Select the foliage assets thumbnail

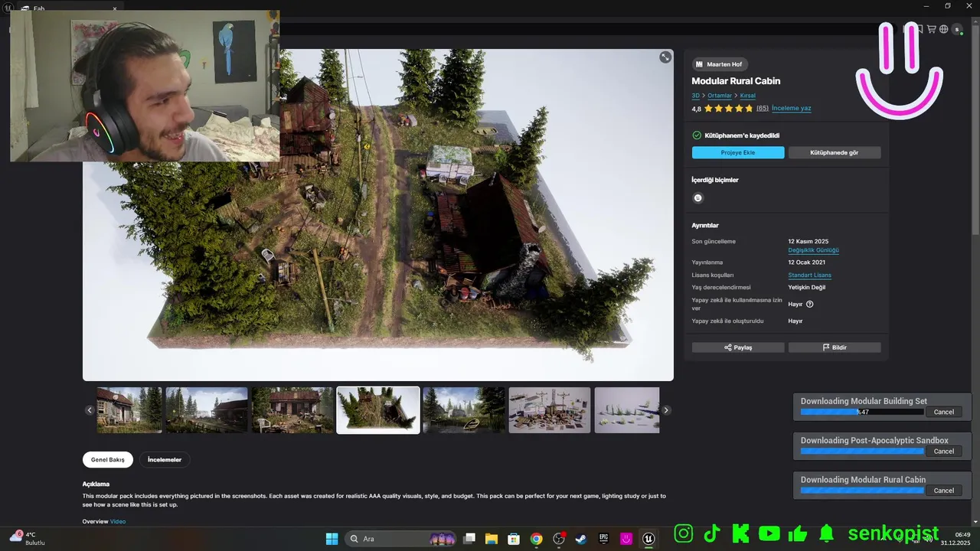coord(627,410)
